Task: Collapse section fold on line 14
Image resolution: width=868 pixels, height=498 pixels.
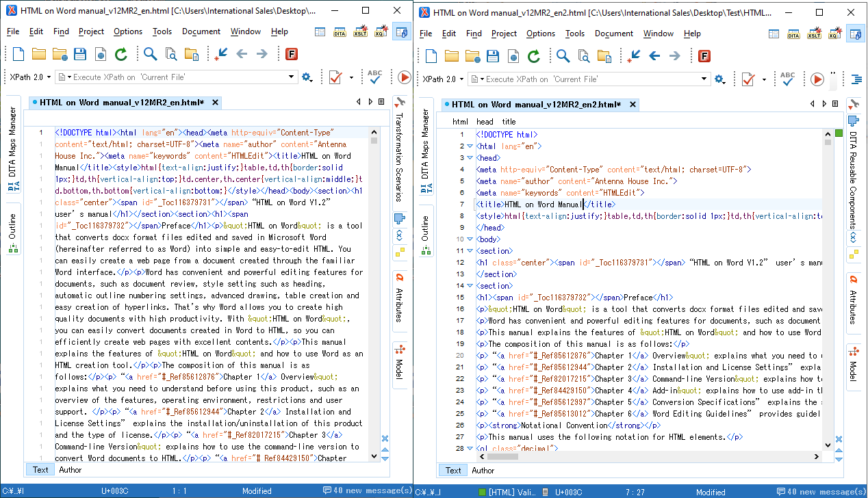Action: pos(470,286)
